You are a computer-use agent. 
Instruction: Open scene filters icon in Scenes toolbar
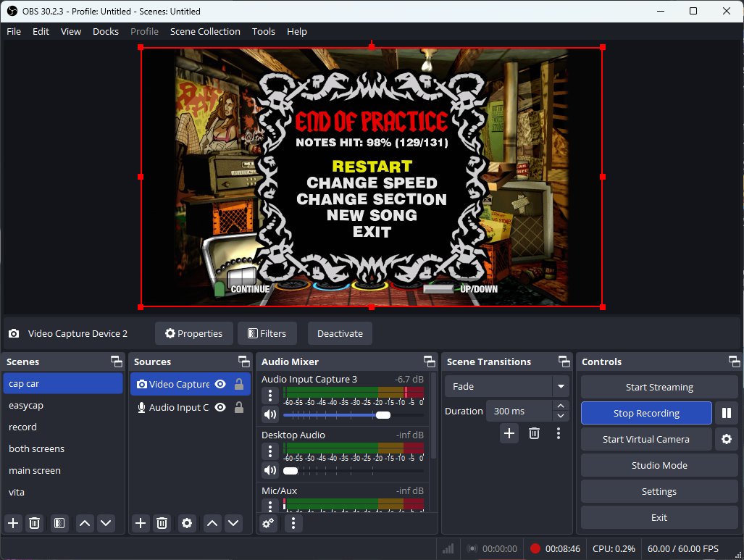coord(59,523)
